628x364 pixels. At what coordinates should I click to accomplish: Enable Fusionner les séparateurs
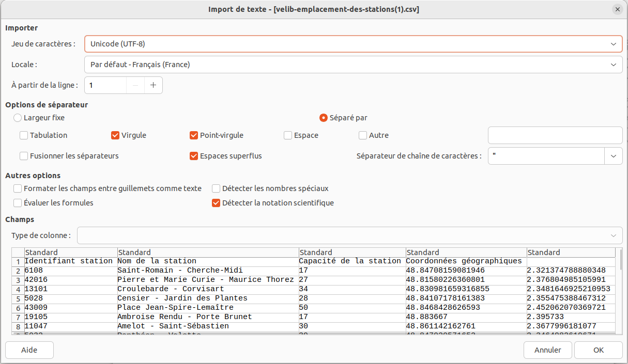pyautogui.click(x=23, y=155)
